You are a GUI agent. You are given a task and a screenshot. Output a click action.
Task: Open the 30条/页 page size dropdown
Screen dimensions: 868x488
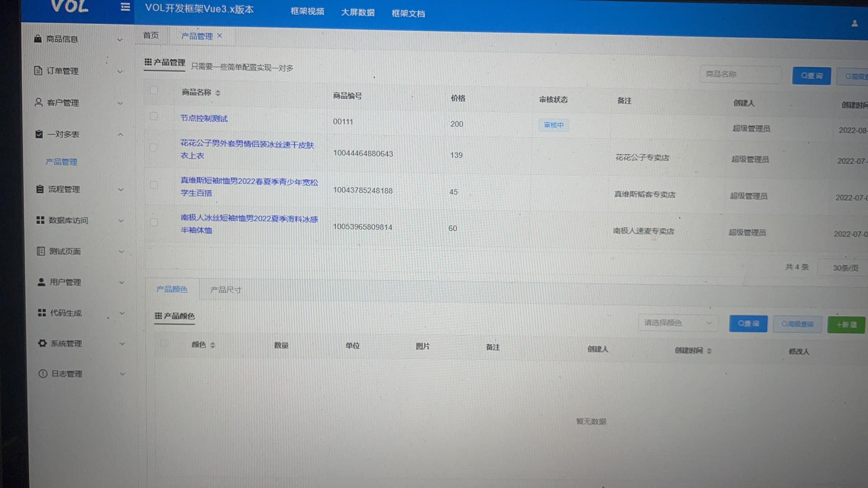tap(844, 268)
